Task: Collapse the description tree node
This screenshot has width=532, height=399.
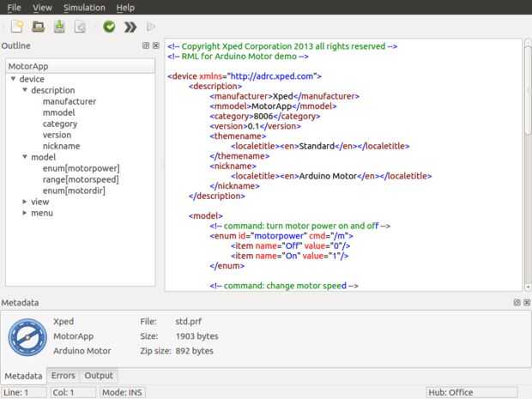Action: click(25, 90)
